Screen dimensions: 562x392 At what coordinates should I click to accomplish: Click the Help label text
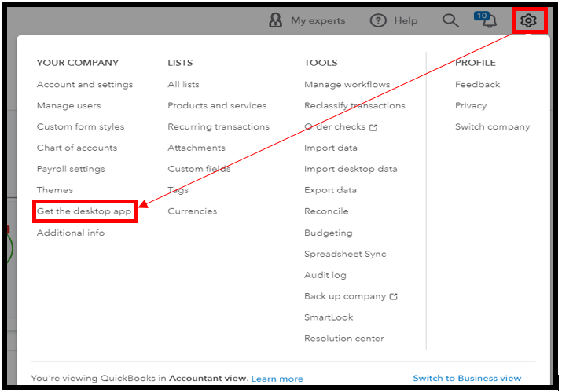(x=406, y=20)
